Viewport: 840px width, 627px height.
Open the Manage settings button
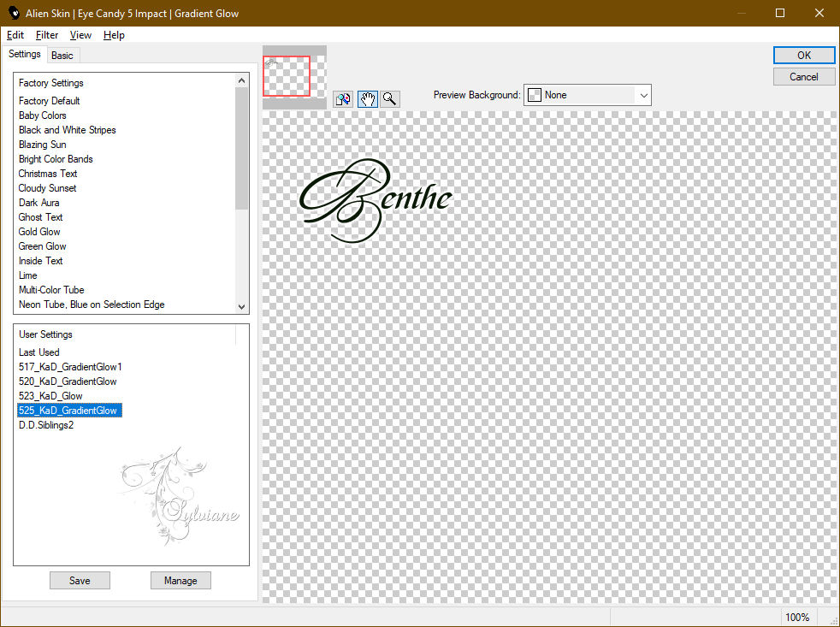point(180,580)
